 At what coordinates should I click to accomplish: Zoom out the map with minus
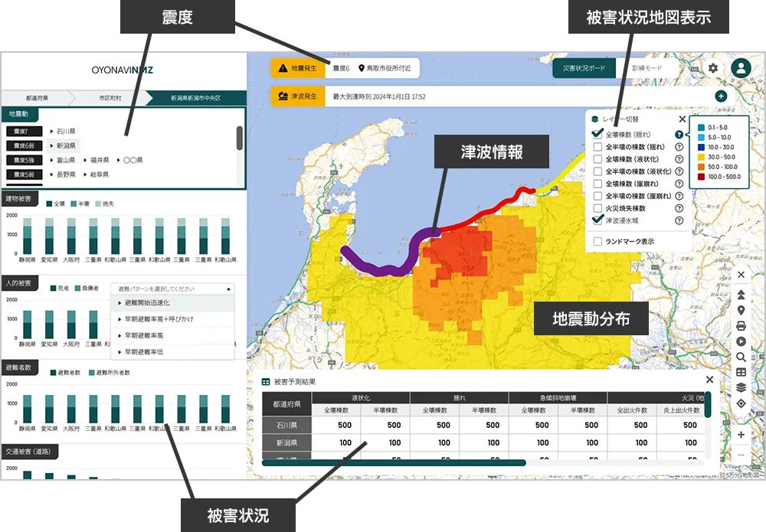(741, 455)
